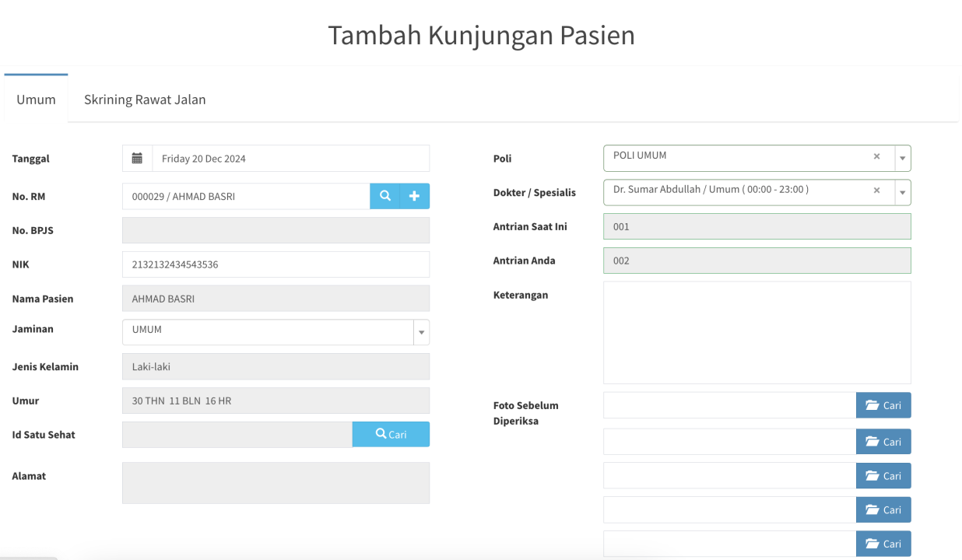
Task: Click the Tanggal date field
Action: (291, 159)
